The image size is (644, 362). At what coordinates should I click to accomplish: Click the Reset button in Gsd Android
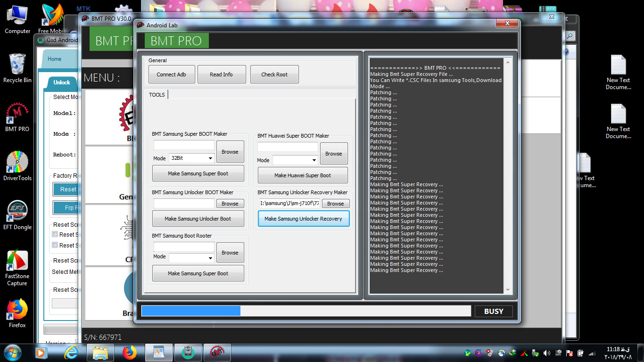point(66,189)
